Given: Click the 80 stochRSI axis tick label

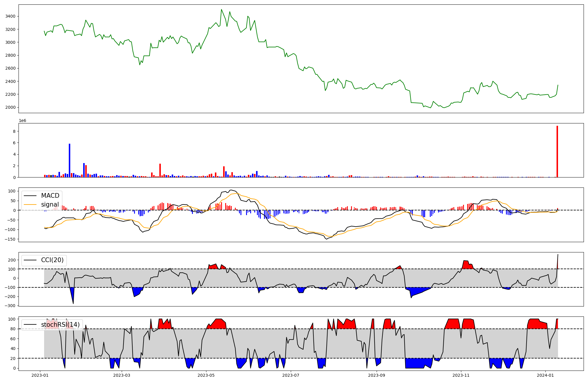Looking at the screenshot, I should [13, 329].
